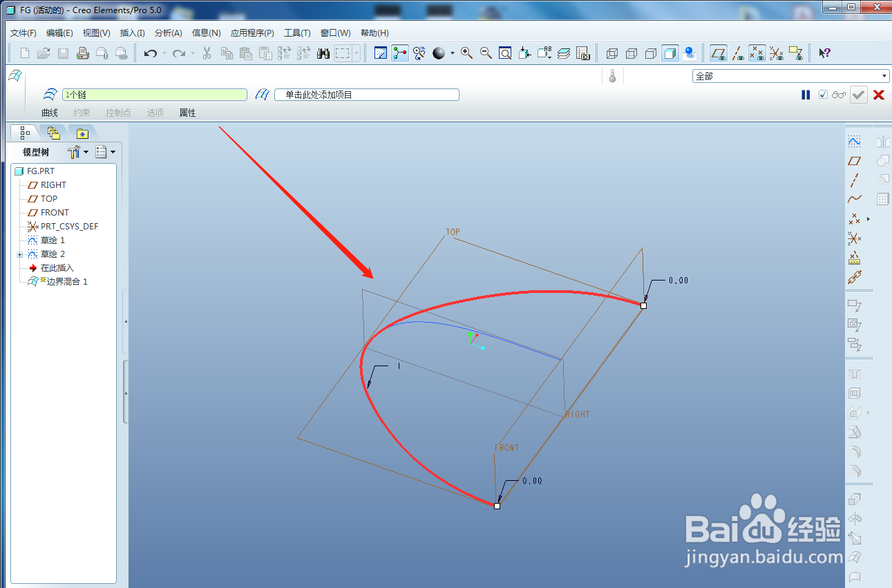Open the 曲线 dashboard panel
Viewport: 892px width, 588px height.
50,113
